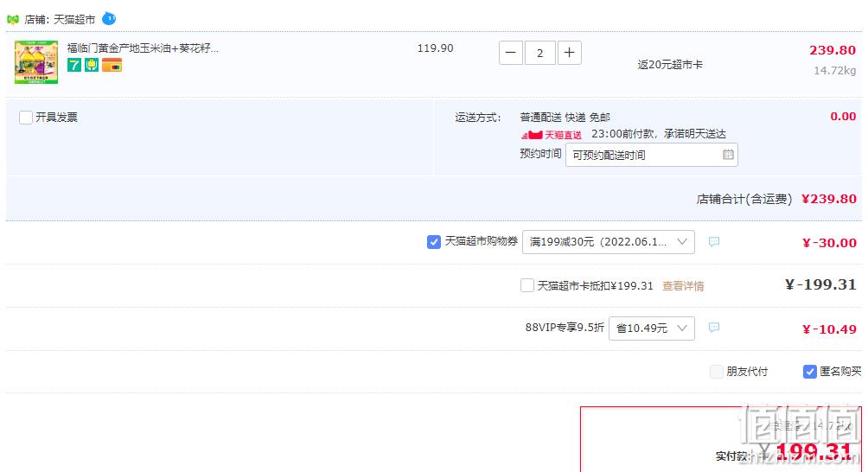Enable 天猫超市卡抵扣¥199.31 checkbox
This screenshot has height=472, width=868.
(527, 285)
